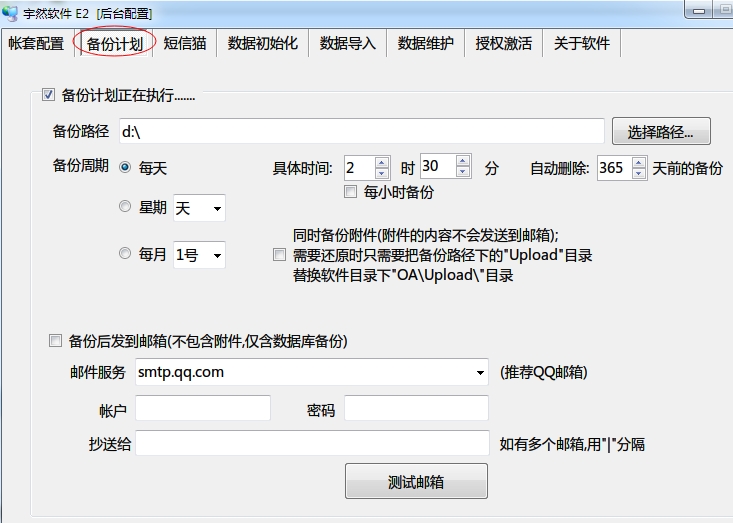Open the 帐套配置 tab

[37, 43]
